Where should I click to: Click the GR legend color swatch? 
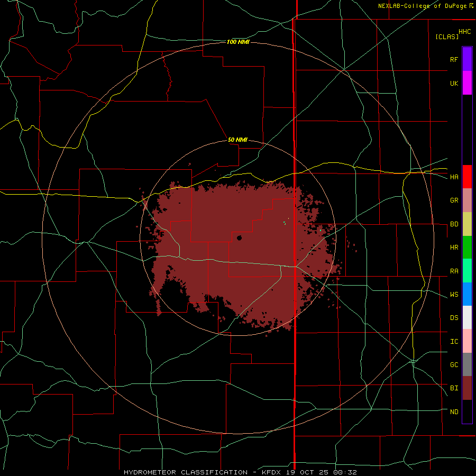point(467,200)
